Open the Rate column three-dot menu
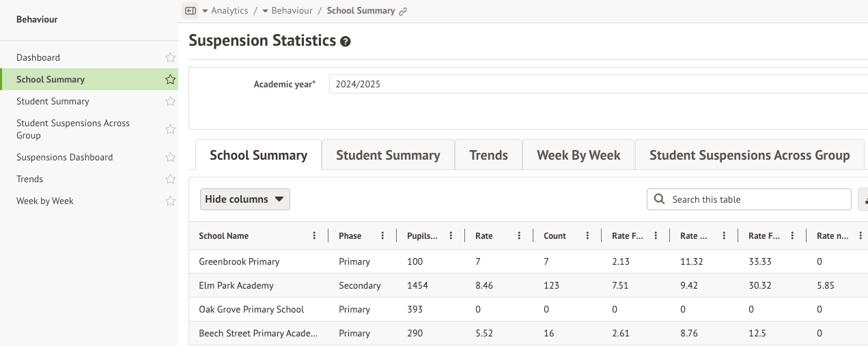 [519, 236]
